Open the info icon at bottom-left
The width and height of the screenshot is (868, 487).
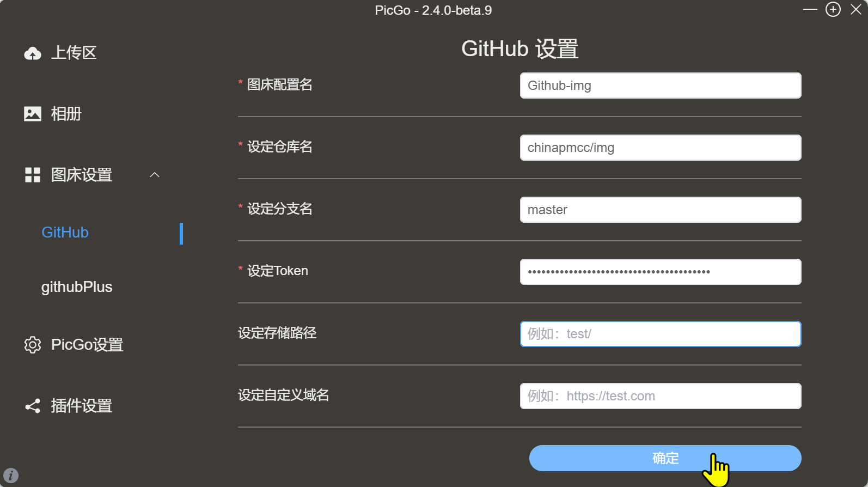click(11, 476)
